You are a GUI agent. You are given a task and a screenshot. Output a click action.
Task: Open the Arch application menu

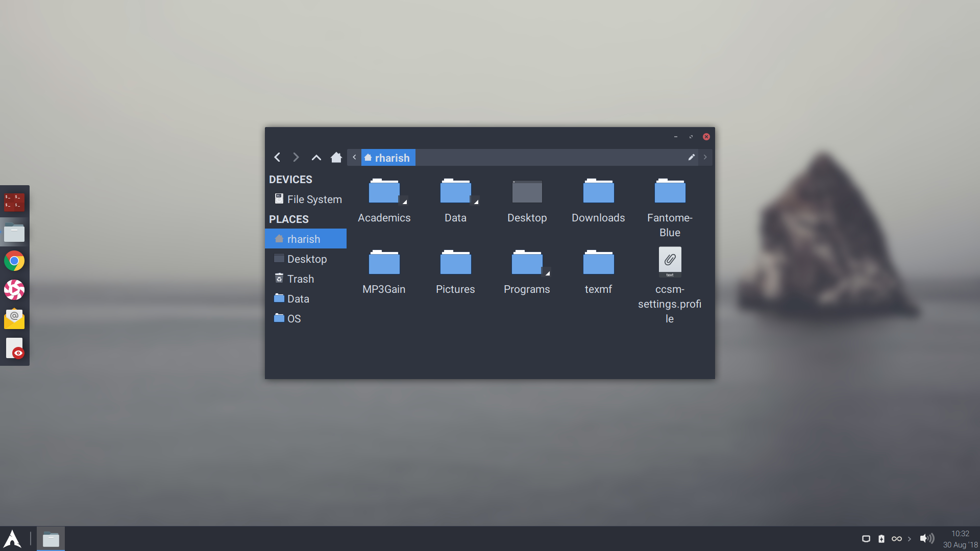[12, 539]
